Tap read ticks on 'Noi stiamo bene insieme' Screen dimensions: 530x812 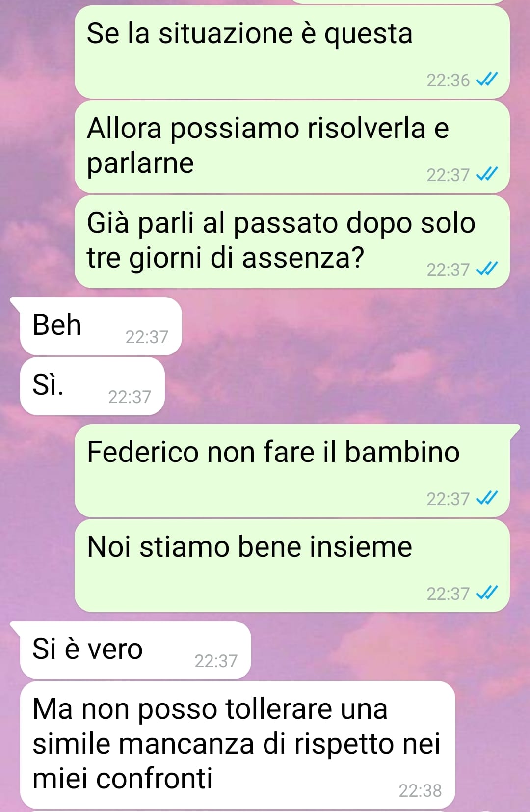point(487,593)
